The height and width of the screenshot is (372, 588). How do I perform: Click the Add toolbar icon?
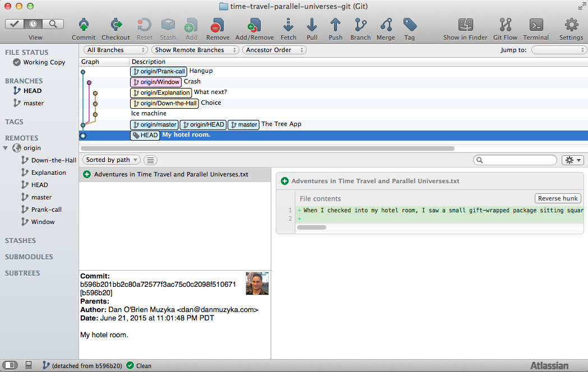(191, 25)
